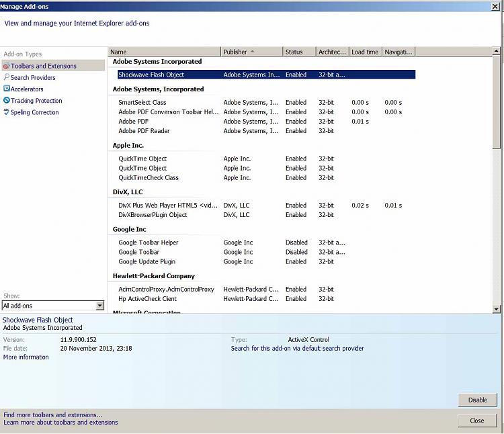Click the Toolbars and Extensions icon

[x=6, y=67]
